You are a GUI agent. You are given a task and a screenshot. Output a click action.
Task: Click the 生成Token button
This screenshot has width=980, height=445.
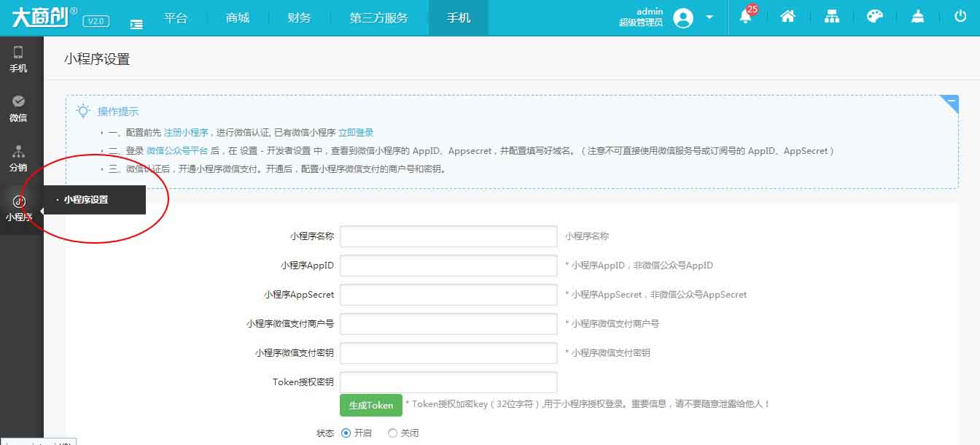370,406
